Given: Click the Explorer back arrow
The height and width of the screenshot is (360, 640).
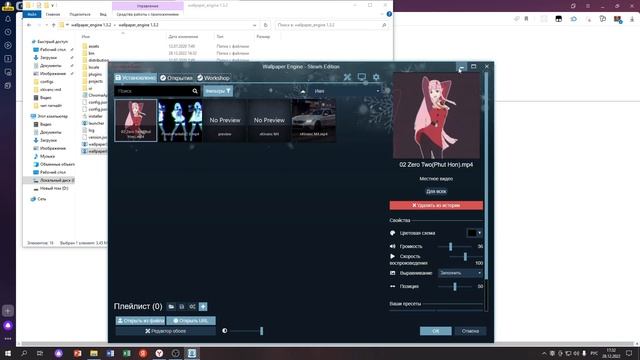Looking at the screenshot, I should [29, 25].
